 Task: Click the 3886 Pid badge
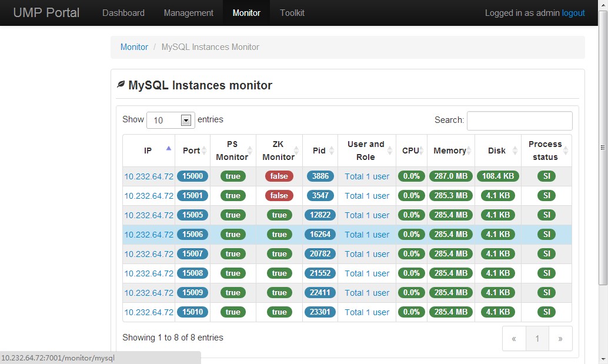tap(320, 176)
